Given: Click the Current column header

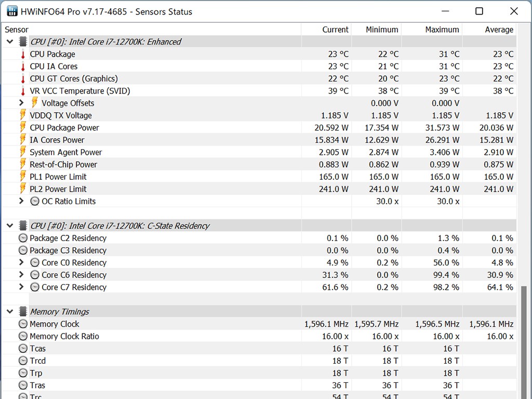Looking at the screenshot, I should [x=335, y=30].
